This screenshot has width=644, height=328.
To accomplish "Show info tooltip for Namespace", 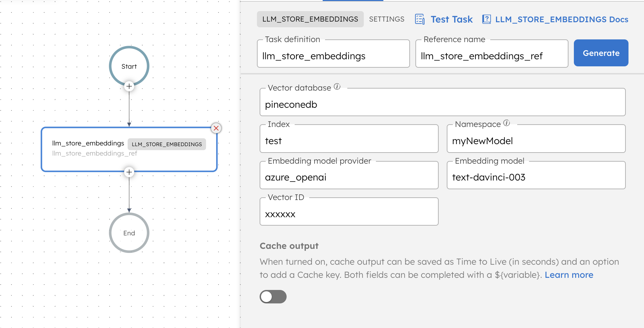I will click(506, 123).
